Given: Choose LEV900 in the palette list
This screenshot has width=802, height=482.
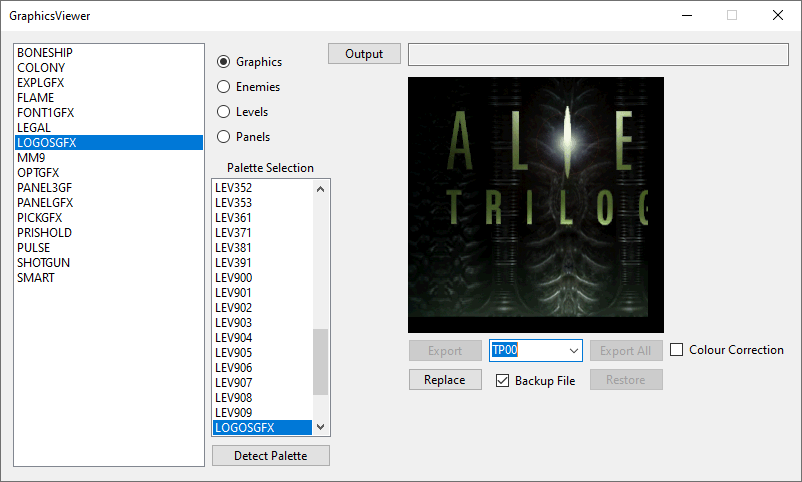Looking at the screenshot, I should pos(262,278).
